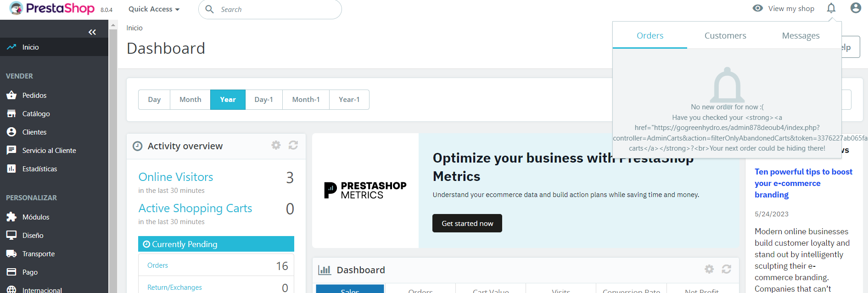Image resolution: width=868 pixels, height=293 pixels.
Task: Click the Dashboard panel settings gear
Action: tap(709, 269)
